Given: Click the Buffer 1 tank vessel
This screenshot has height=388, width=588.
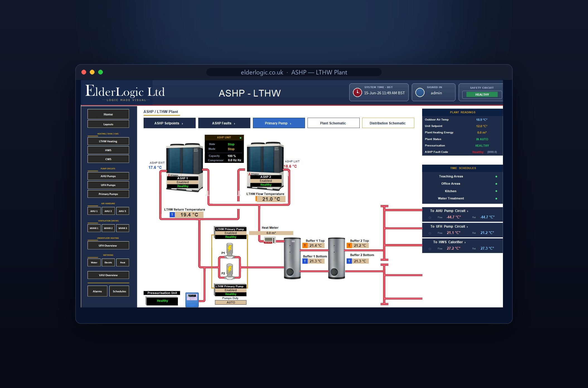Looking at the screenshot, I should click(292, 258).
